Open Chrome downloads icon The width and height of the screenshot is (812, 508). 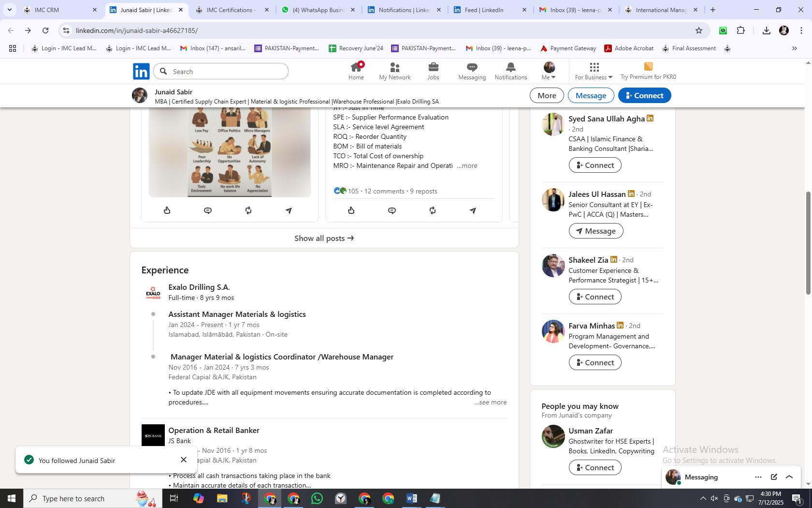[x=766, y=30]
